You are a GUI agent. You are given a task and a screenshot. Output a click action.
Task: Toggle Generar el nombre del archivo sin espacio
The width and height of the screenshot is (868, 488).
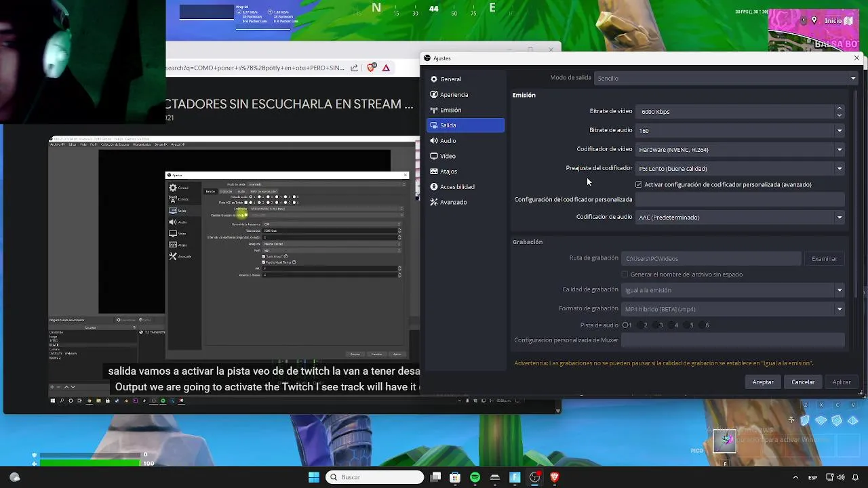coord(625,274)
